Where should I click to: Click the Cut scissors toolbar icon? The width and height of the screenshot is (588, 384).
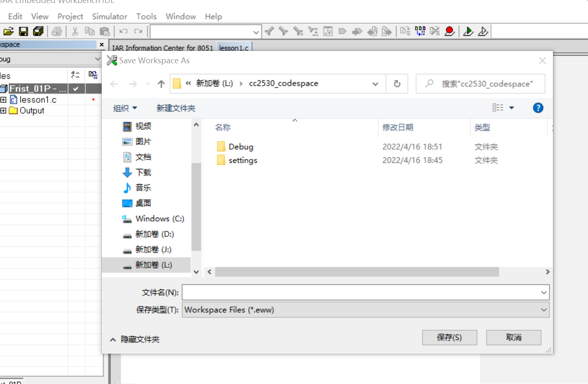pyautogui.click(x=75, y=31)
